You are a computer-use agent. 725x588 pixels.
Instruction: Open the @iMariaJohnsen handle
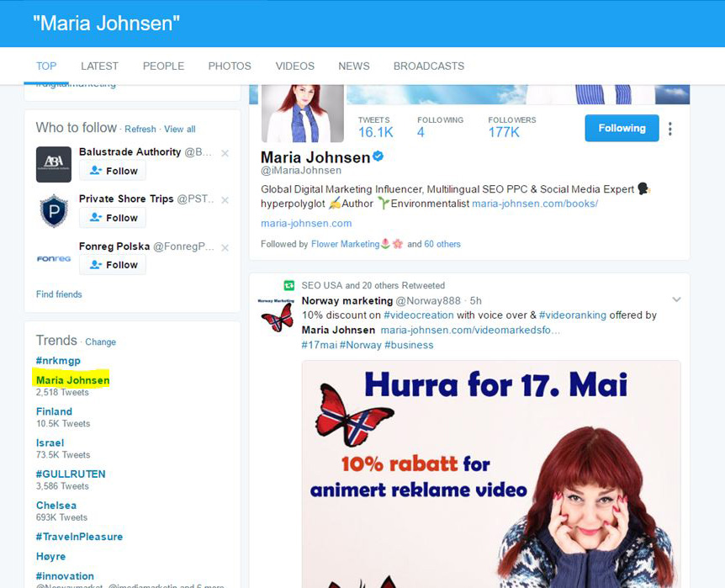point(301,170)
